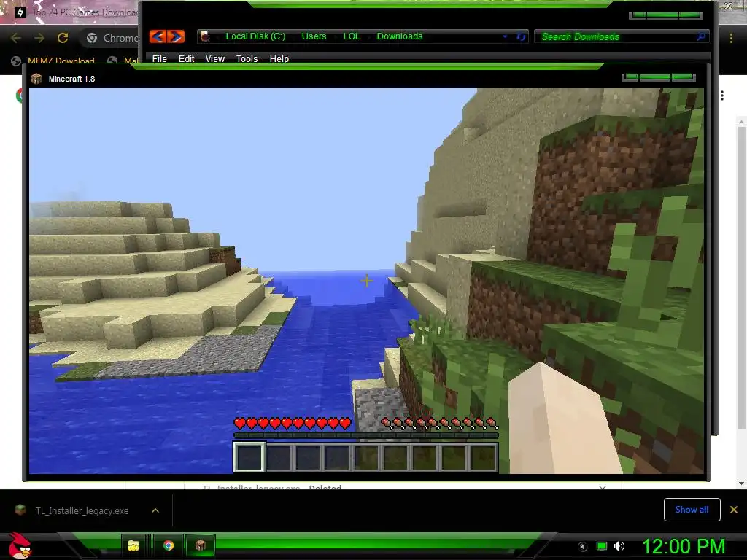Screen dimensions: 747x560
Task: Navigate to Users breadcrumb
Action: [314, 36]
